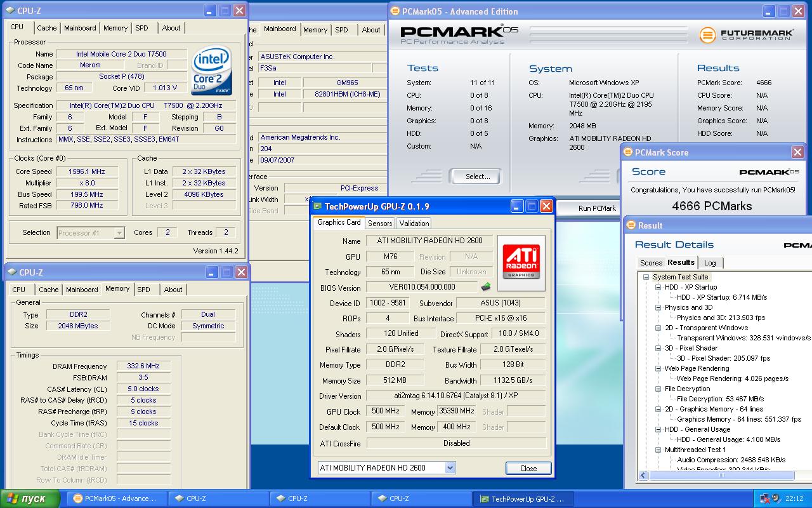812x508 pixels.
Task: Collapse the Physics and 3D node
Action: click(x=658, y=307)
